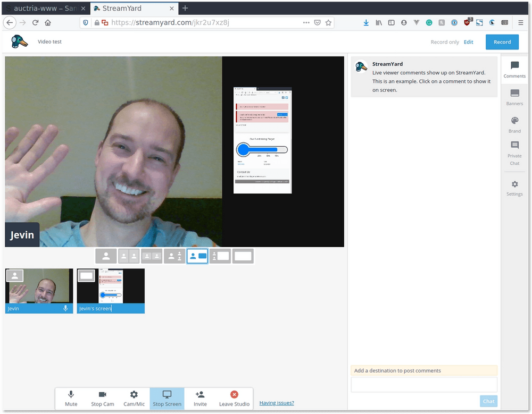Start recording with the Record button
Image resolution: width=532 pixels, height=414 pixels.
(x=502, y=42)
